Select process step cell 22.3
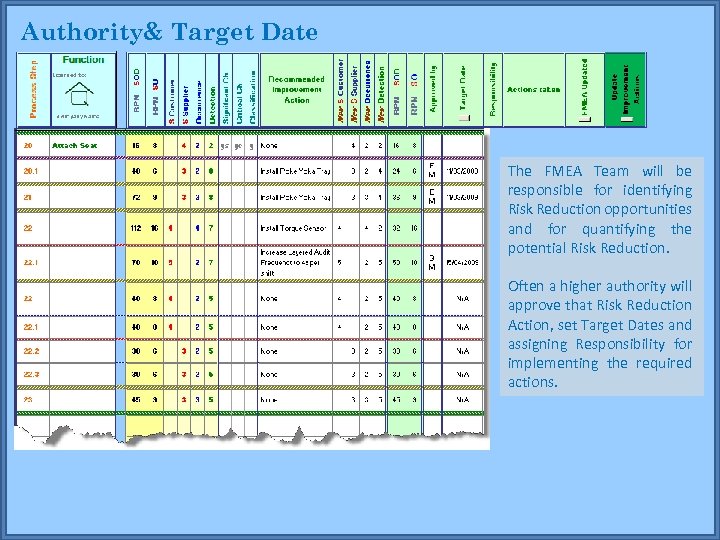 click(31, 374)
